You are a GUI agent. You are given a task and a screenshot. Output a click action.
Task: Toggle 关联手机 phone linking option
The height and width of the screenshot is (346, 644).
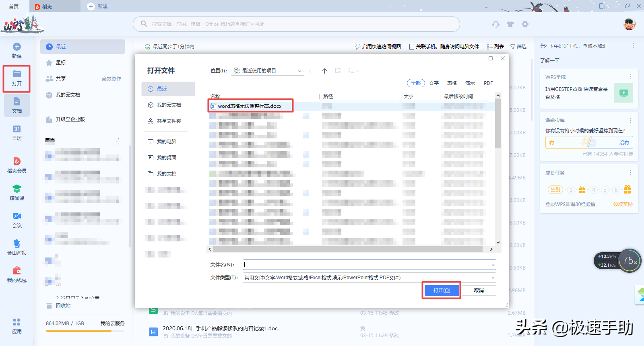(x=444, y=47)
